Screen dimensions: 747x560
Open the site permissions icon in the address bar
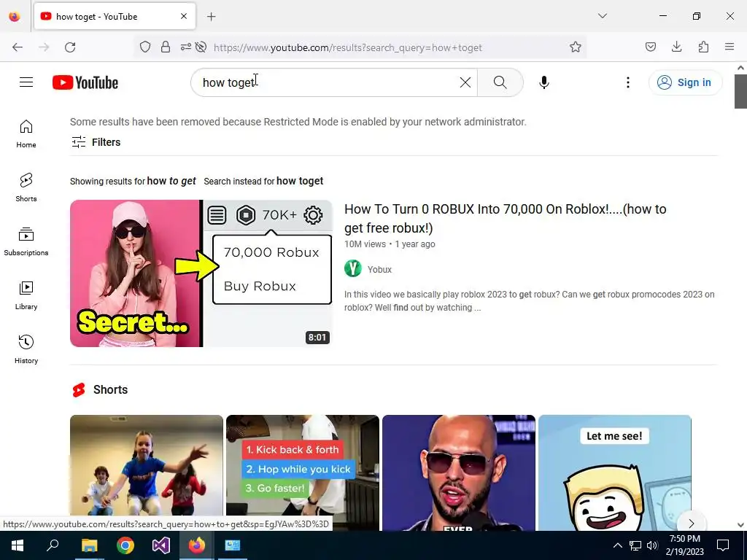click(185, 47)
